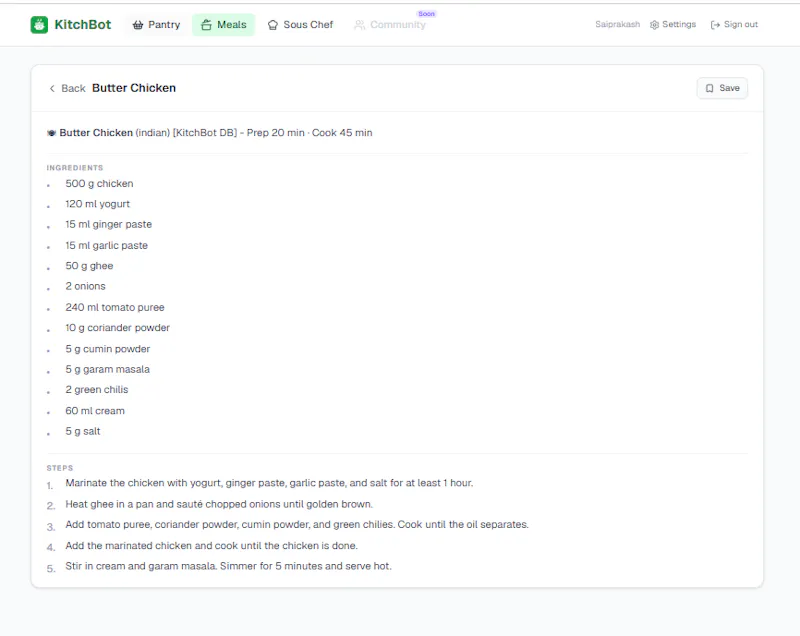Click the Settings gear icon
Screen dimensions: 800x636
click(x=655, y=24)
